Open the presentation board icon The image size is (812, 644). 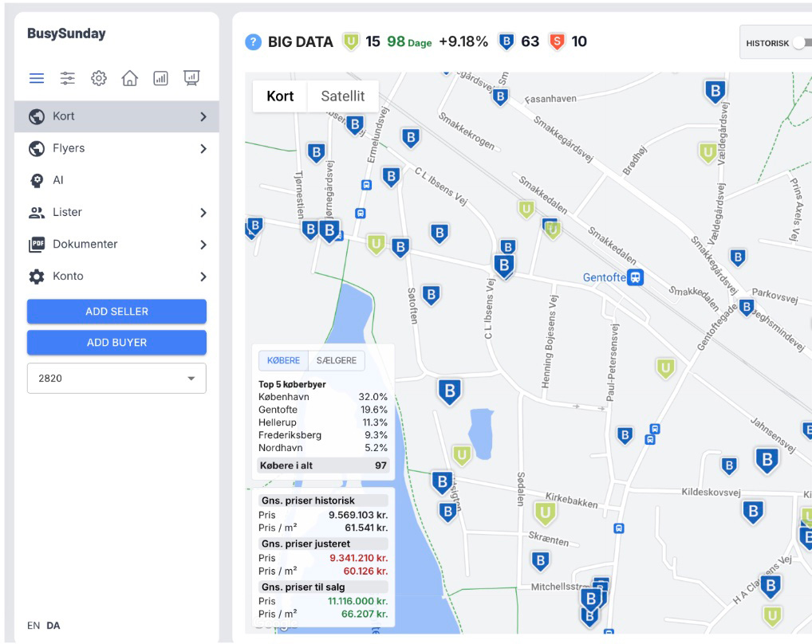pos(191,78)
